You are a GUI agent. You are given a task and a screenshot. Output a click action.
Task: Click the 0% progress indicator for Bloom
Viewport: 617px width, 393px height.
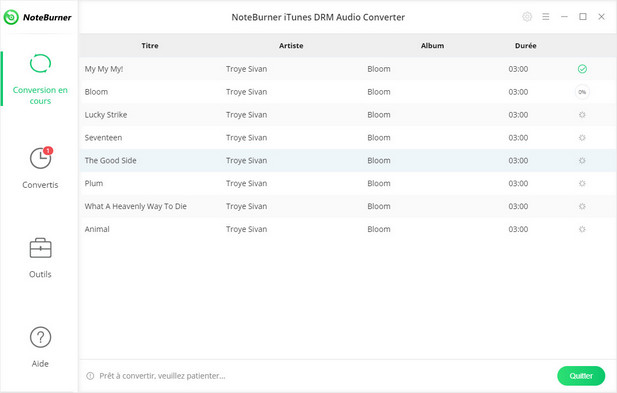[582, 92]
